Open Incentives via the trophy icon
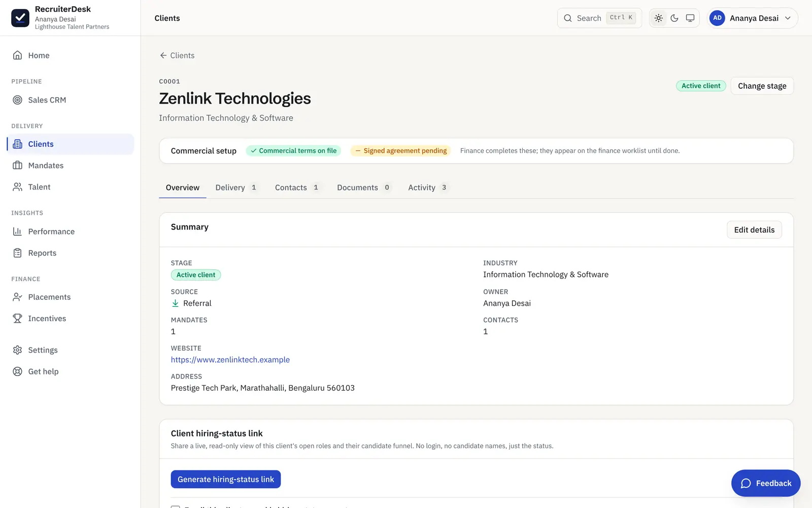The height and width of the screenshot is (508, 812). click(x=17, y=319)
